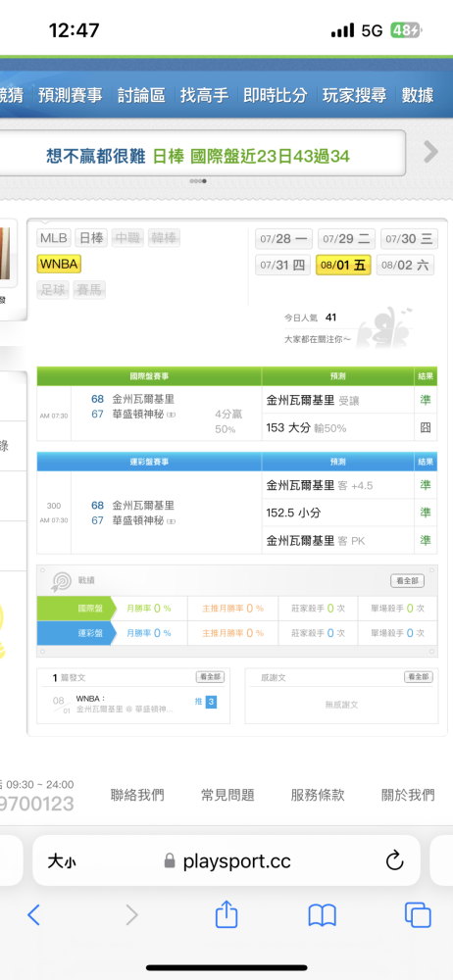
Task: Choose date 08/01 五
Action: [x=343, y=265]
